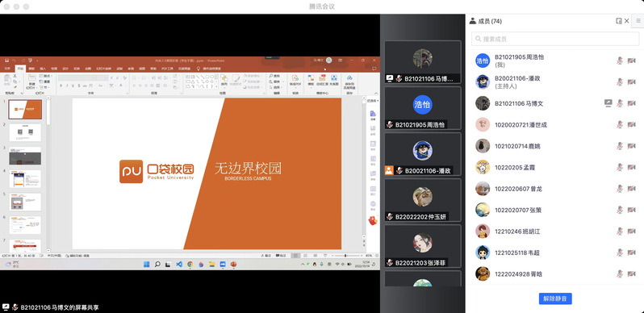Collapse the PowerPoint ribbon with chevron

pyautogui.click(x=375, y=93)
